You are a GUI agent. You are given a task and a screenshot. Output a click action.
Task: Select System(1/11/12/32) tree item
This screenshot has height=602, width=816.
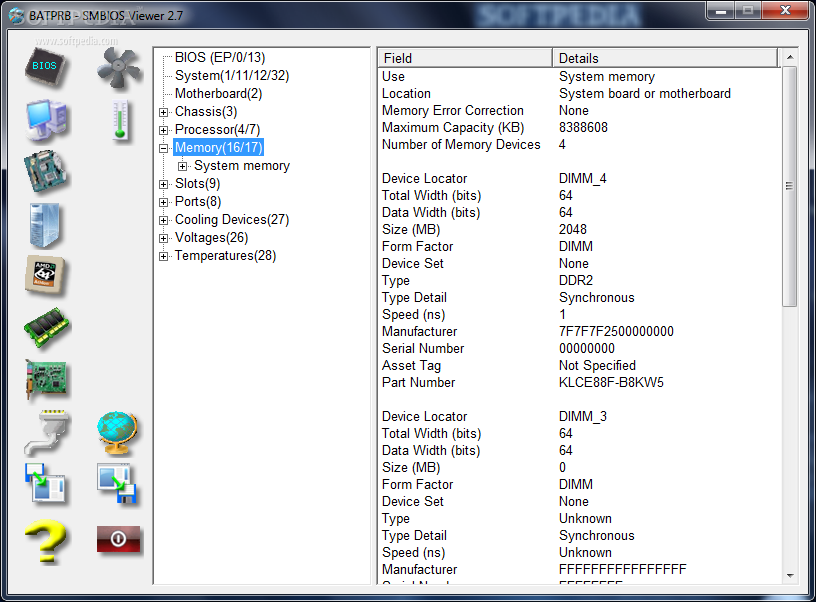(x=232, y=75)
